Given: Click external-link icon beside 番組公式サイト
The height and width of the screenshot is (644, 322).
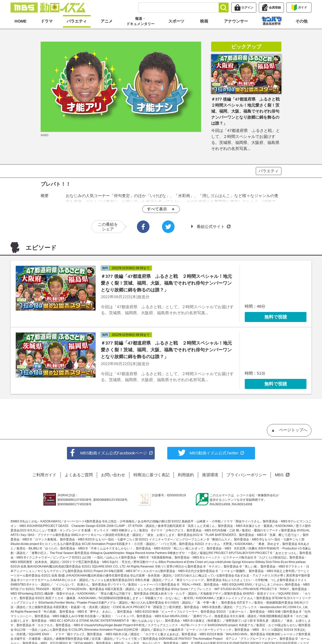Looking at the screenshot, I should [x=229, y=226].
